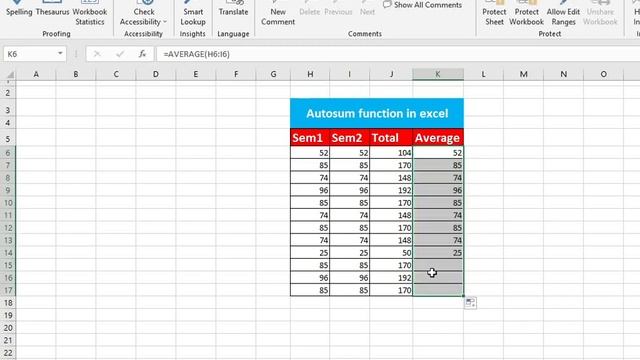The width and height of the screenshot is (640, 360).
Task: Select cell H14 showing 25
Action: [310, 253]
